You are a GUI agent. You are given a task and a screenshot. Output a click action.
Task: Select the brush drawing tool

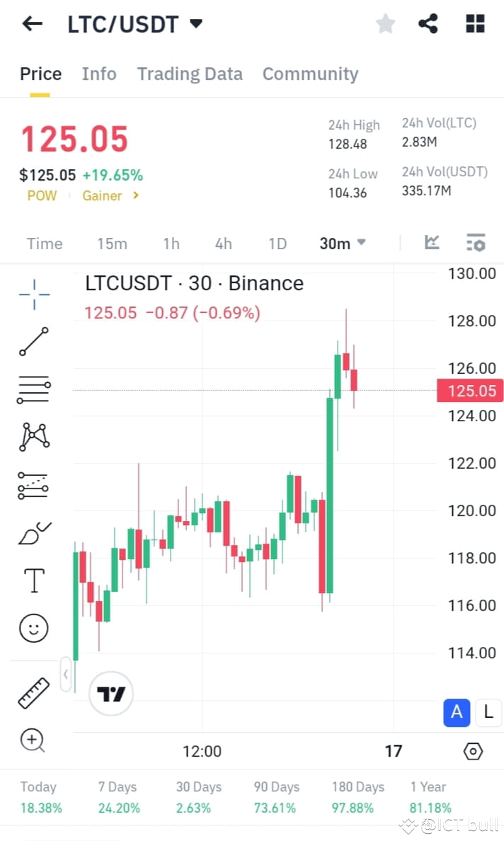[33, 534]
